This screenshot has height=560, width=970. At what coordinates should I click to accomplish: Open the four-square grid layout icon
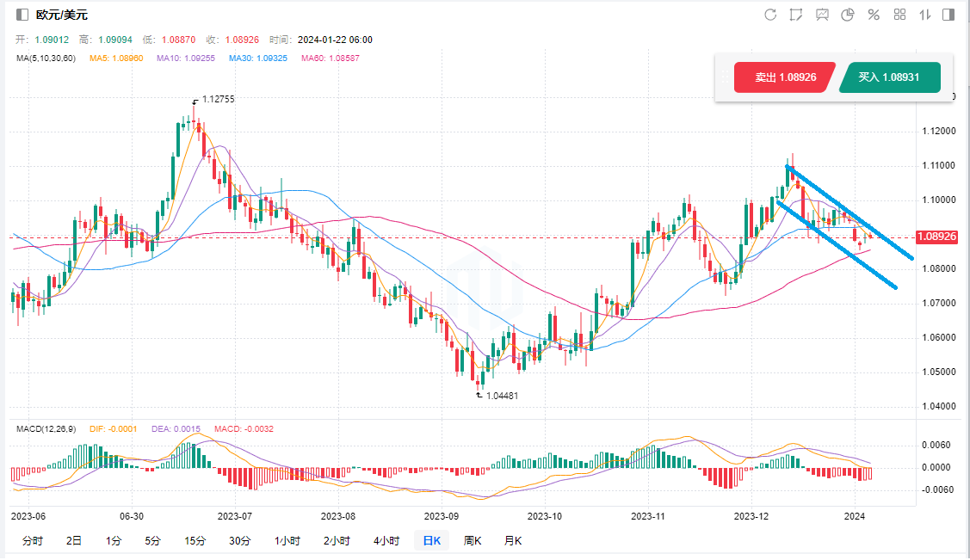(899, 15)
